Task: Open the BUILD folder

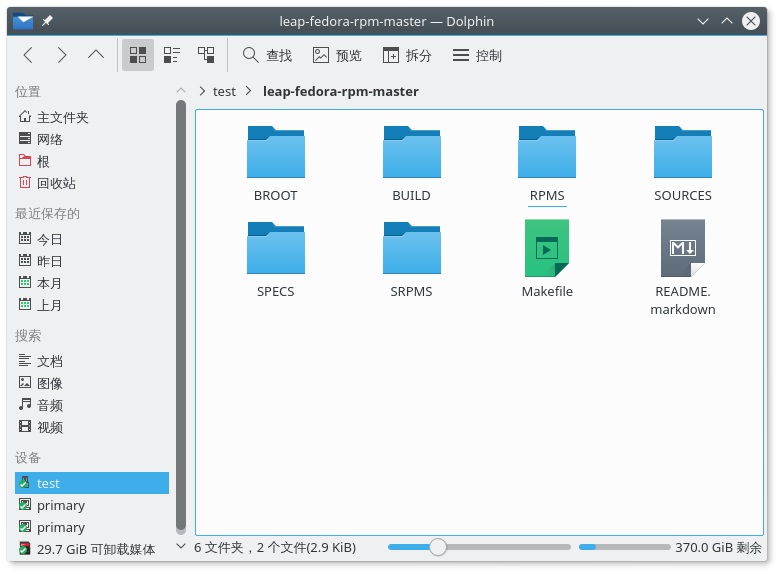Action: click(411, 164)
